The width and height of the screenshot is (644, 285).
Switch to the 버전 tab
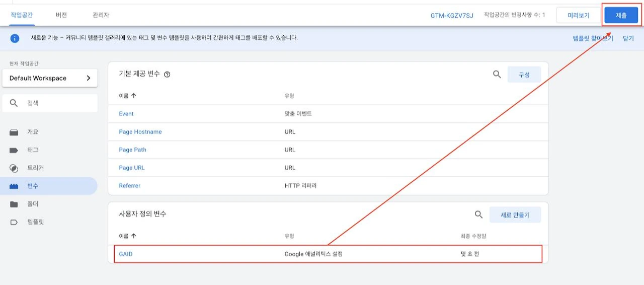coord(61,15)
